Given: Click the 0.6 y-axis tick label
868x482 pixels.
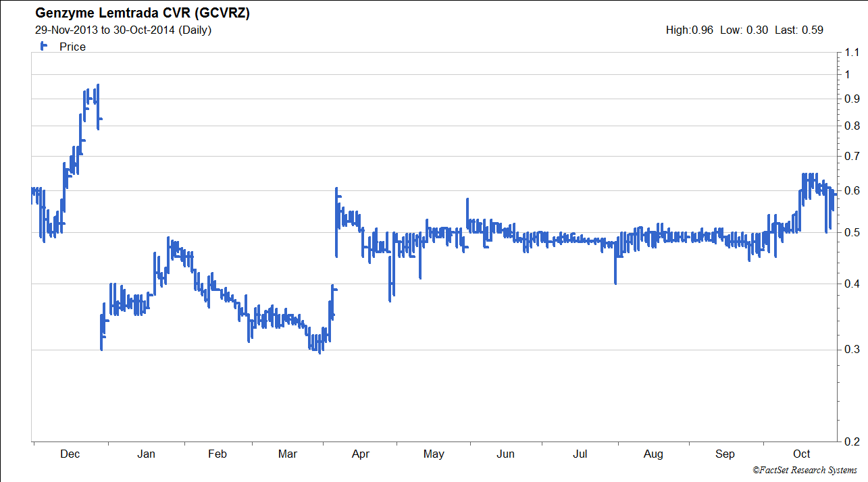Looking at the screenshot, I should 852,192.
